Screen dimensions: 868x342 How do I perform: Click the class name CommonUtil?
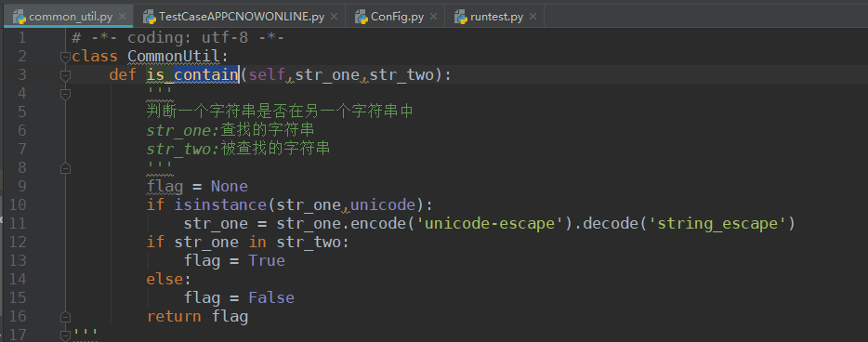173,57
